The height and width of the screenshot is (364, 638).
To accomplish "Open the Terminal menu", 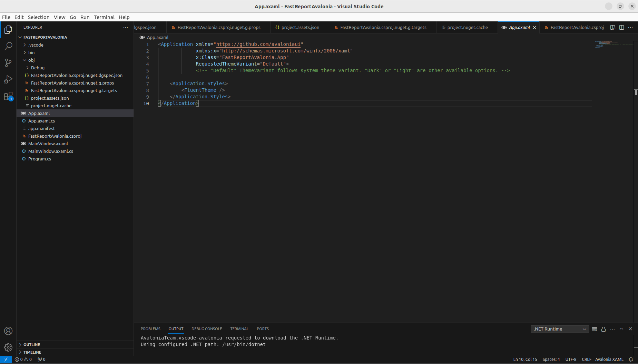I will tap(104, 17).
